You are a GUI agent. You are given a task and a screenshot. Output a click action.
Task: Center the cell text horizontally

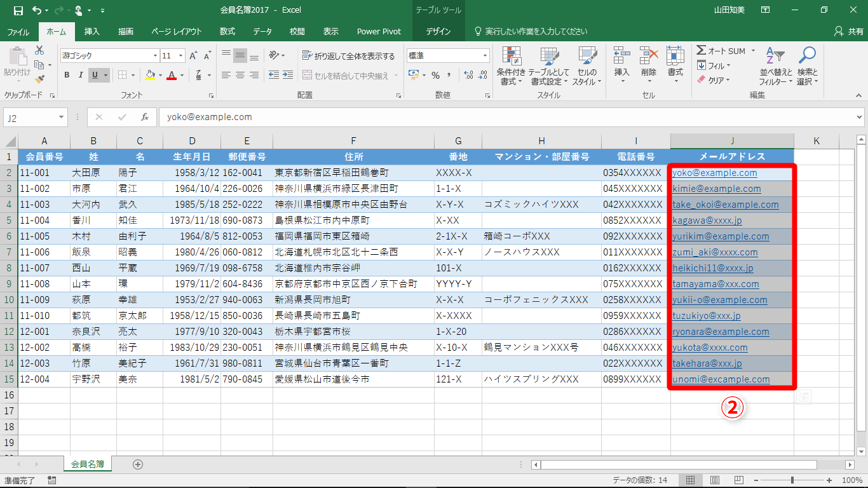[240, 75]
